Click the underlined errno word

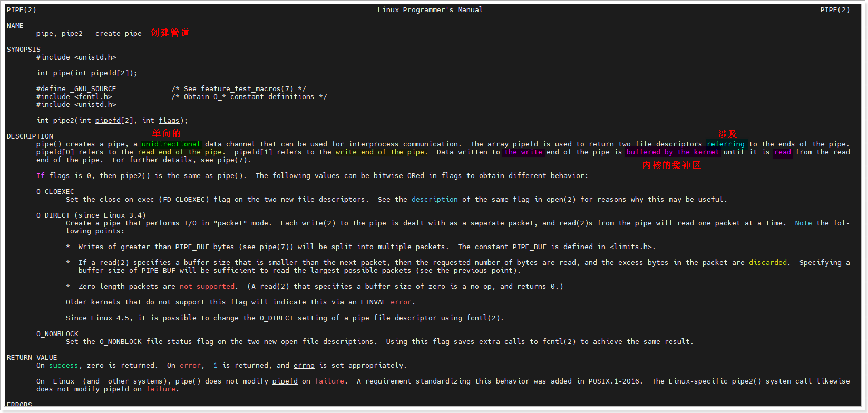pyautogui.click(x=304, y=366)
